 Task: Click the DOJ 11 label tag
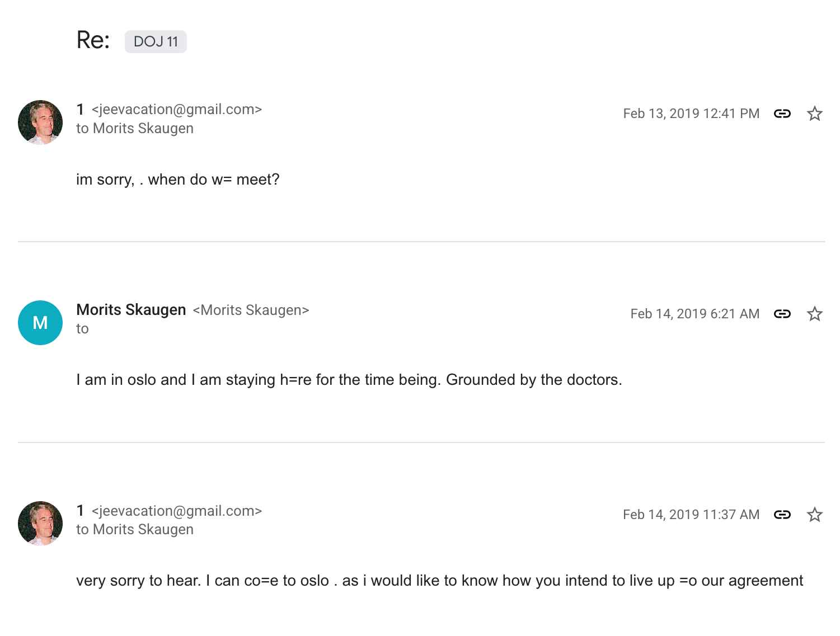(x=156, y=41)
